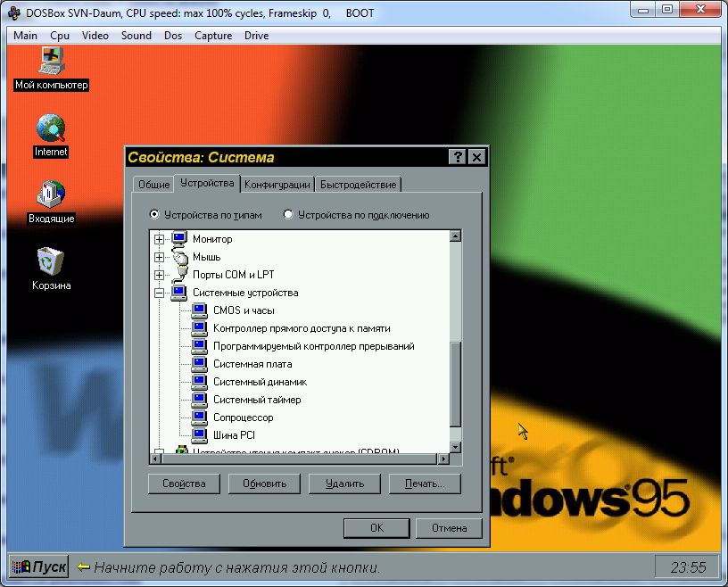The image size is (728, 587).
Task: Click the Отмена button
Action: tap(449, 528)
